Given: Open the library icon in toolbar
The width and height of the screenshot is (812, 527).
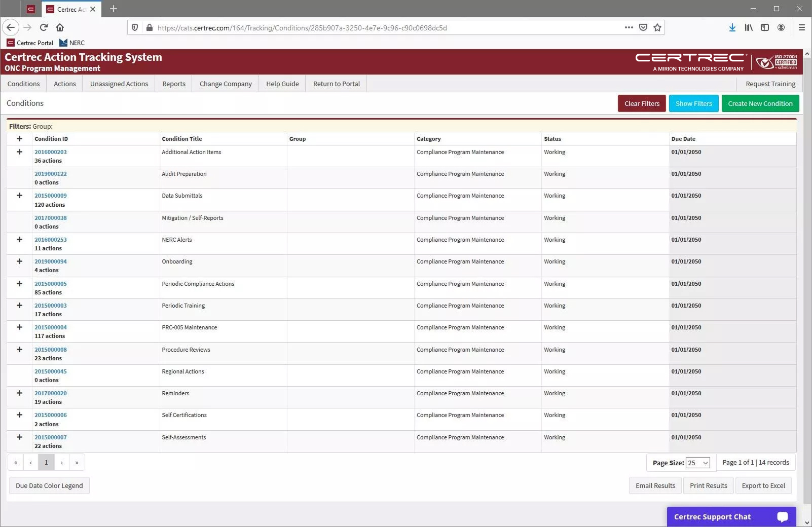Looking at the screenshot, I should 748,27.
